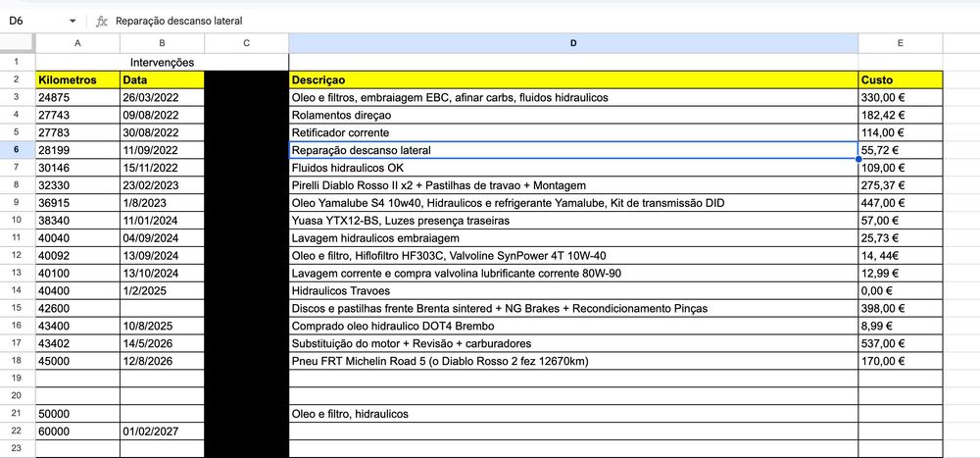This screenshot has width=980, height=458.
Task: Click cost cell 12,99 €
Action: (900, 273)
